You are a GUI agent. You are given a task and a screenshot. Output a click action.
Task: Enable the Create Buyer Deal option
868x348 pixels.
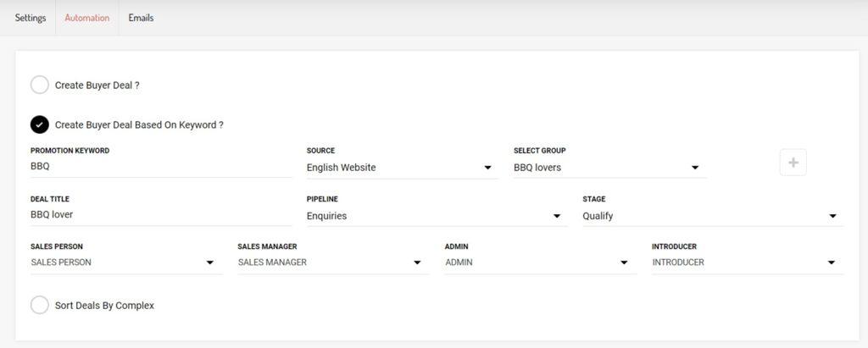tap(40, 85)
